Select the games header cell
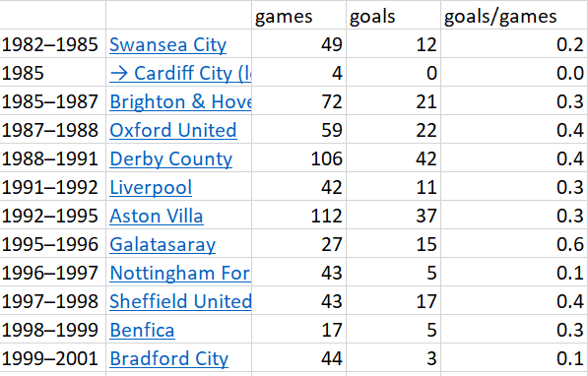This screenshot has height=376, width=588. coord(298,15)
